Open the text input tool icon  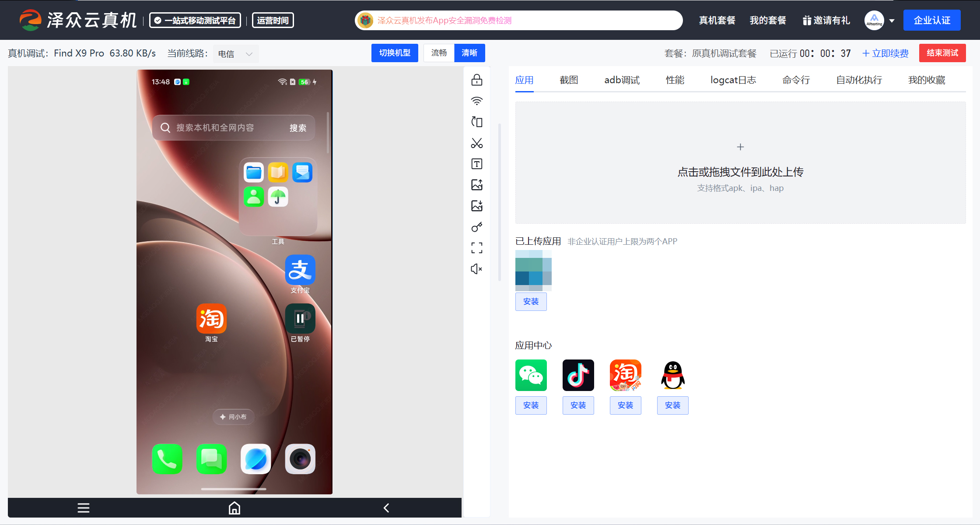point(477,164)
